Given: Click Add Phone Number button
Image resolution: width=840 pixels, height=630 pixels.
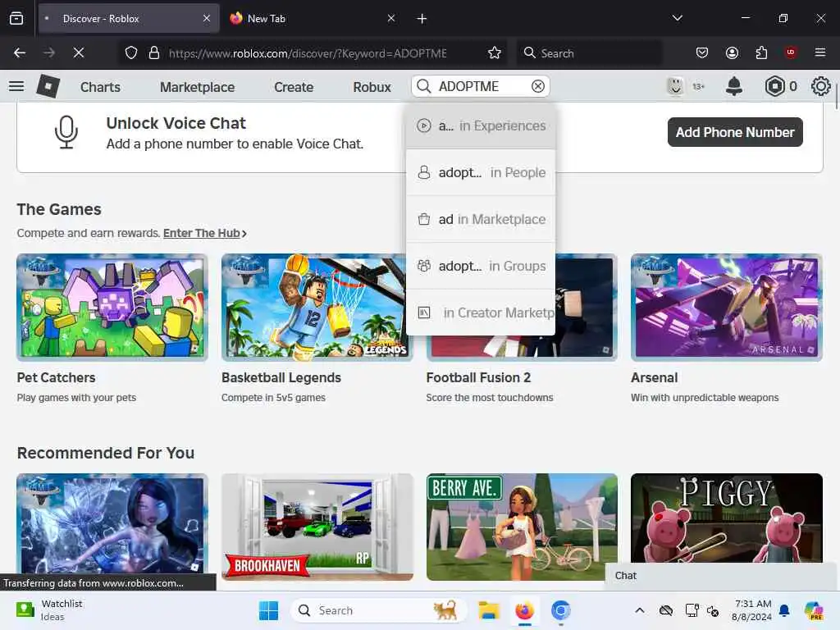Looking at the screenshot, I should [735, 132].
